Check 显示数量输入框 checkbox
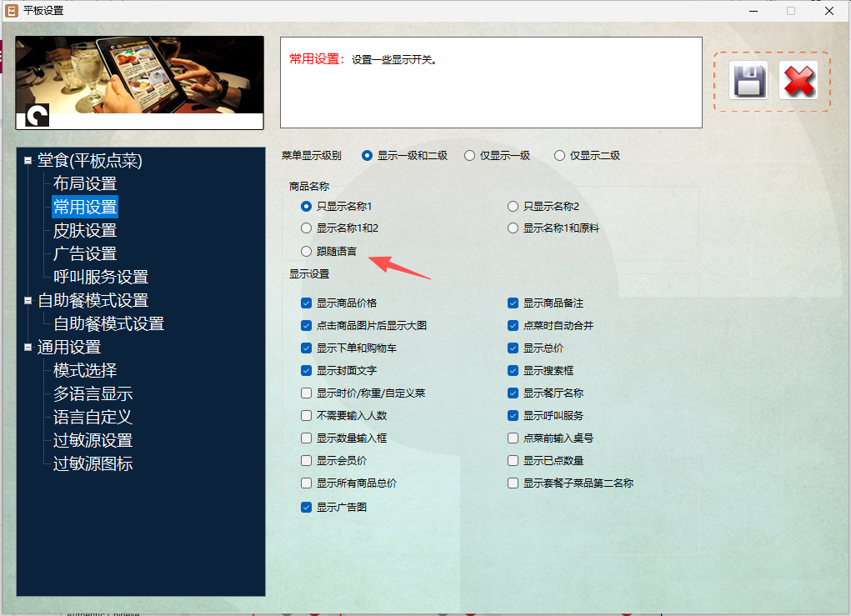Image resolution: width=851 pixels, height=616 pixels. tap(306, 438)
